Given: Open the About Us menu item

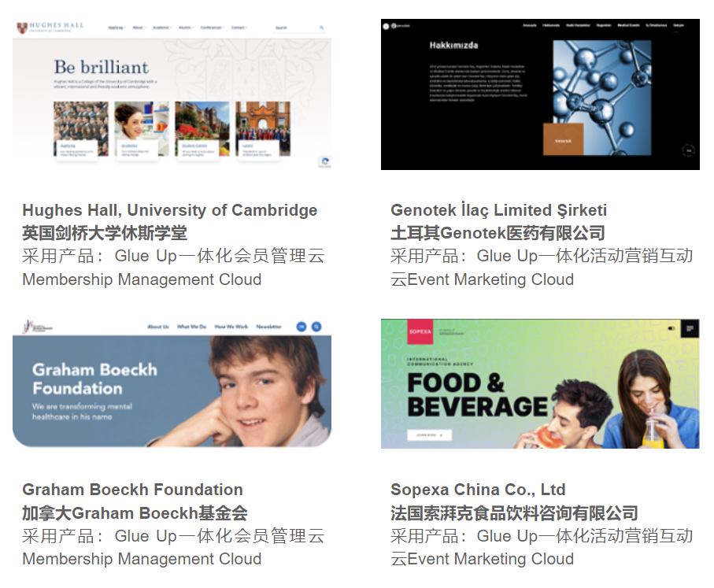Looking at the screenshot, I should click(158, 327).
